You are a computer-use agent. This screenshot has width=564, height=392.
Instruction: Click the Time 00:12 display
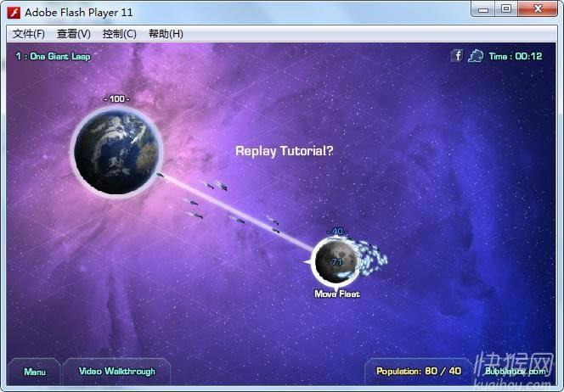(515, 56)
